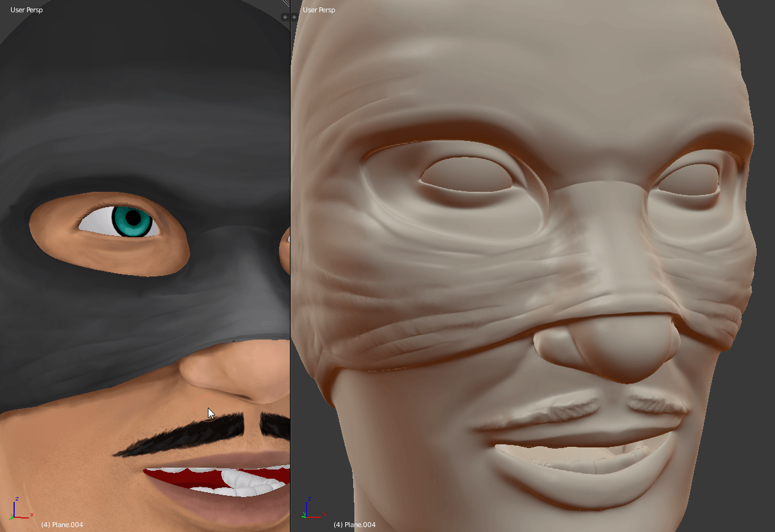Click the teal iris of the textured eye
This screenshot has width=775, height=532.
[x=141, y=222]
